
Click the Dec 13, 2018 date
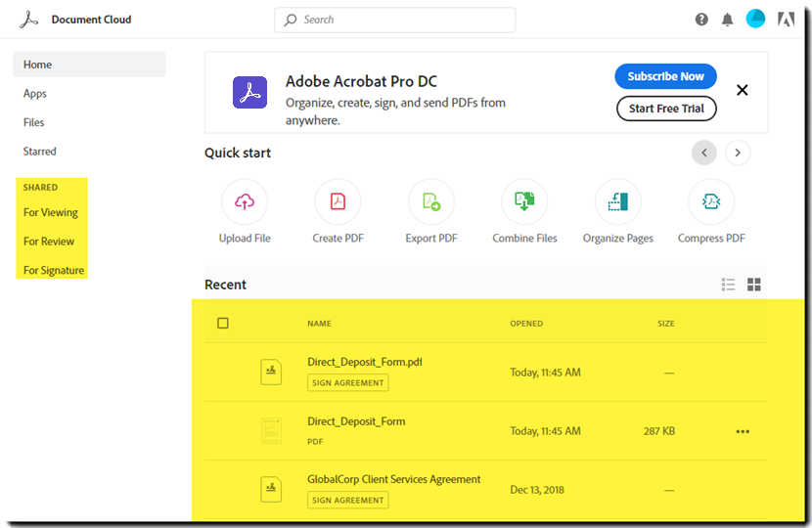[537, 490]
